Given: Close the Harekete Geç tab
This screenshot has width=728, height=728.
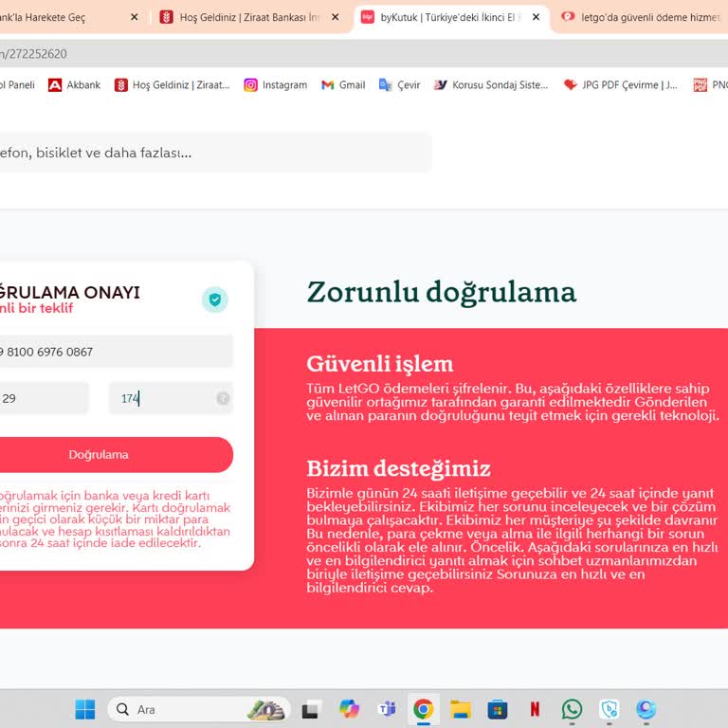Looking at the screenshot, I should coord(135,17).
